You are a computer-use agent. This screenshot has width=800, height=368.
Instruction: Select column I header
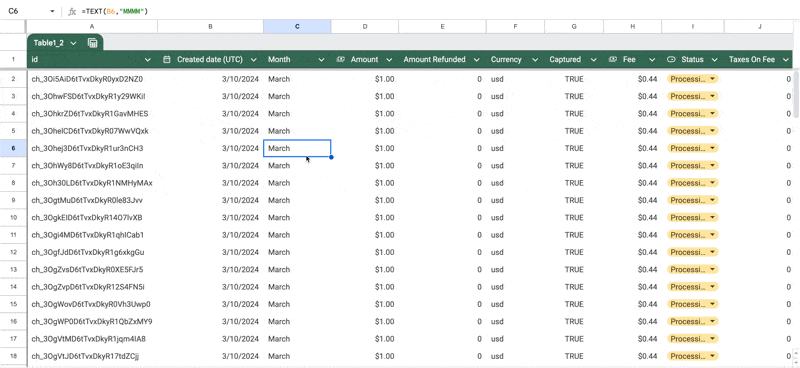click(693, 26)
